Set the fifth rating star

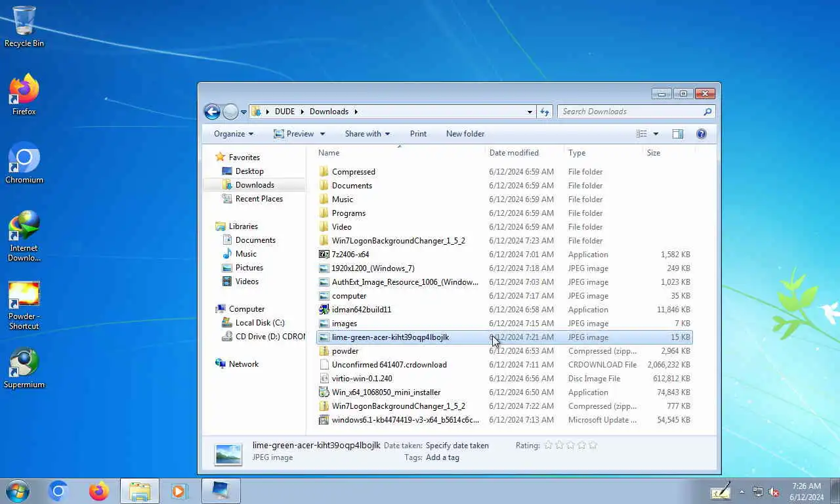[x=593, y=445]
